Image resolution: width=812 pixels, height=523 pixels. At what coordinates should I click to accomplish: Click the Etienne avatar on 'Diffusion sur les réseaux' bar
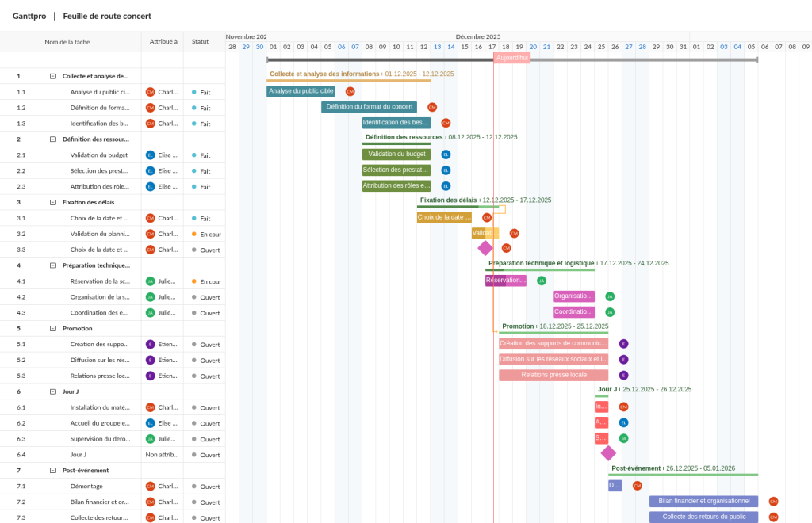623,359
